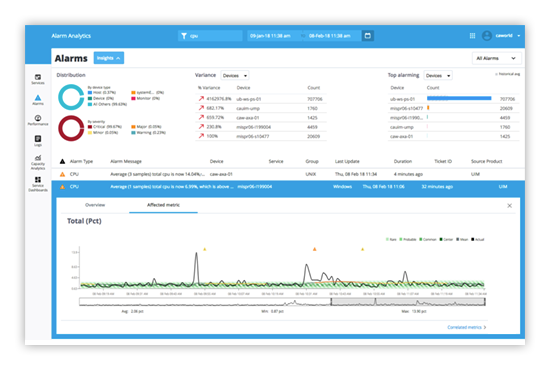
Task: Click warning icon of highlighted CPU alarm row
Action: coord(62,187)
